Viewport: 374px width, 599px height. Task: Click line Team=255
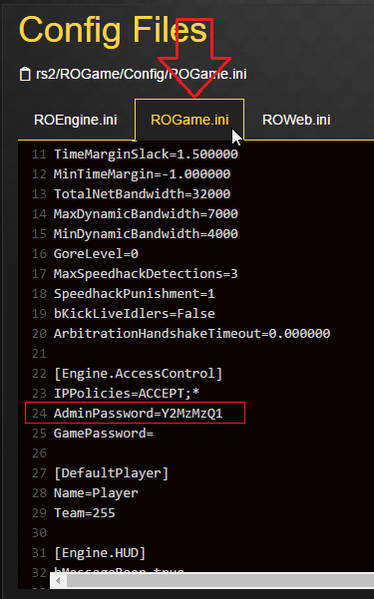[x=84, y=513]
